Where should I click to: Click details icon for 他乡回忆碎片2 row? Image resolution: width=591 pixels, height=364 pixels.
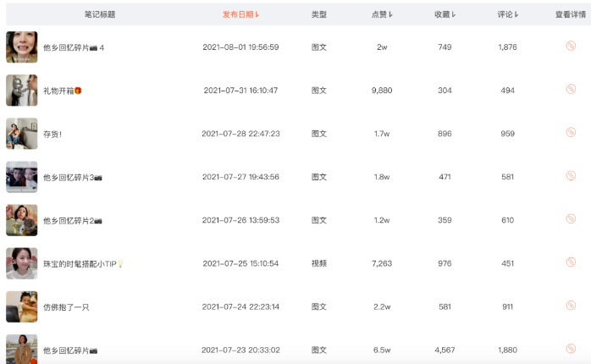point(571,218)
